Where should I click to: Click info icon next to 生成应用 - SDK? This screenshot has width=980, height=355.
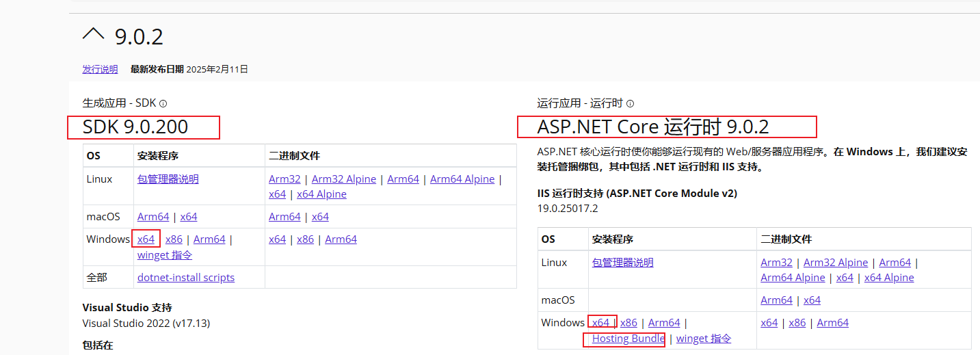click(163, 104)
